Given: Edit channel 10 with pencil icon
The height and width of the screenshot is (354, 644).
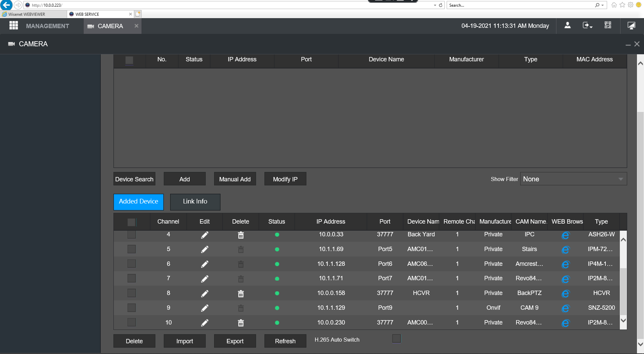Looking at the screenshot, I should pos(205,323).
